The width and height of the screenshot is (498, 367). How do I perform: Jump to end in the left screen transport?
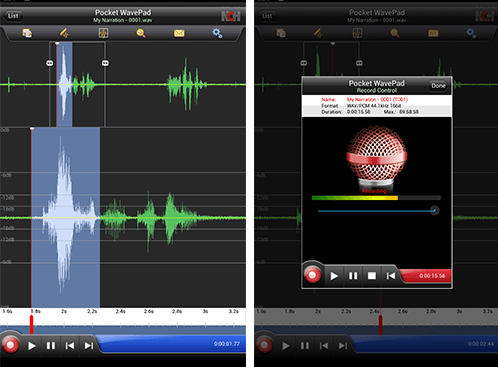tap(89, 346)
